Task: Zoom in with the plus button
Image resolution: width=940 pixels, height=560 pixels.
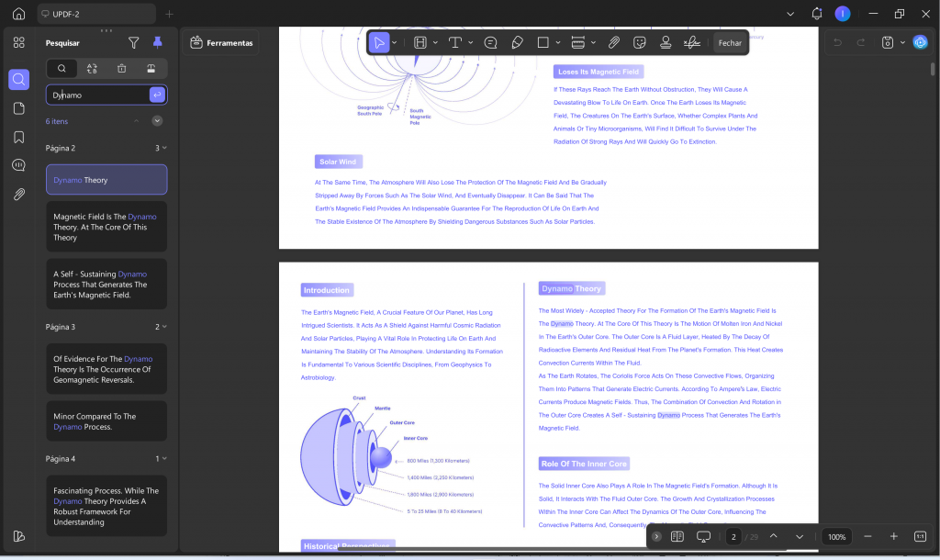Action: 894,537
